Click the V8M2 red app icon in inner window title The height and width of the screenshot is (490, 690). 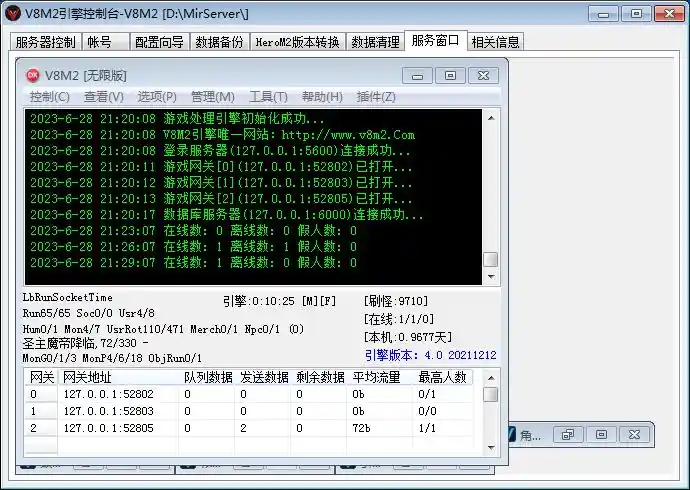click(33, 76)
